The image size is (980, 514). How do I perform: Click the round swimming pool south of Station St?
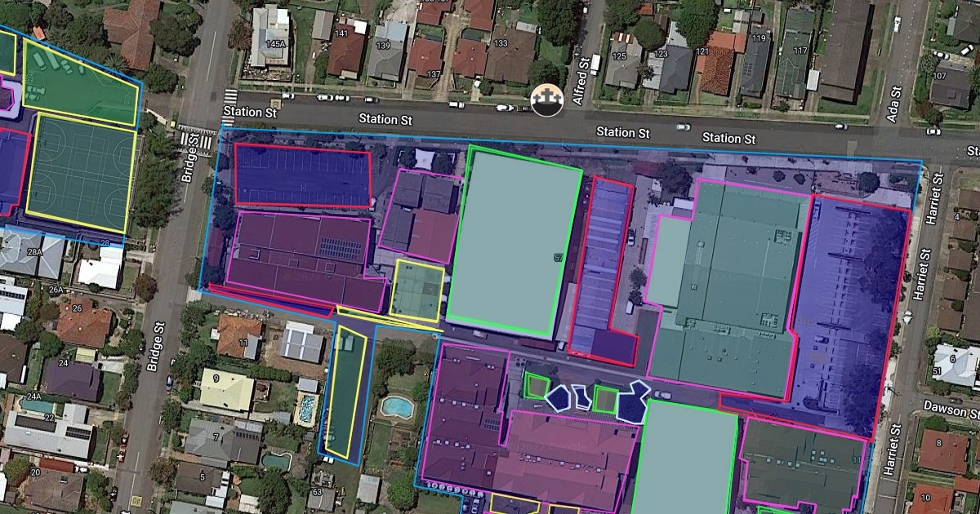click(x=398, y=405)
